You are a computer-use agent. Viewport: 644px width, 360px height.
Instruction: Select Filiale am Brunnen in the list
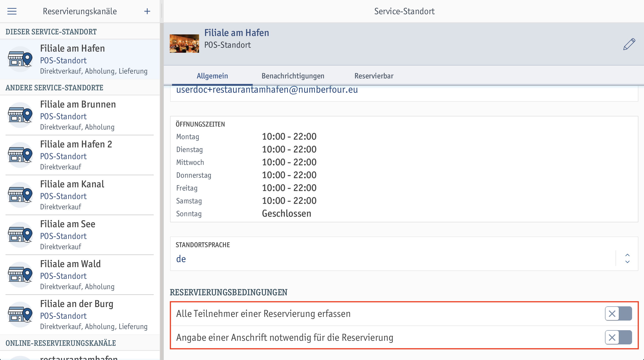80,115
